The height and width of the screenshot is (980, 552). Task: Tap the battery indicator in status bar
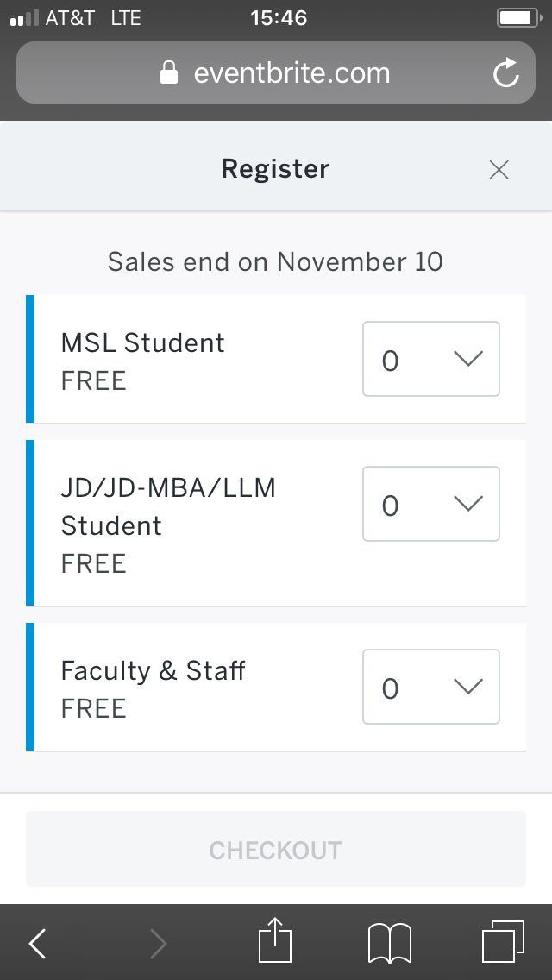[517, 17]
